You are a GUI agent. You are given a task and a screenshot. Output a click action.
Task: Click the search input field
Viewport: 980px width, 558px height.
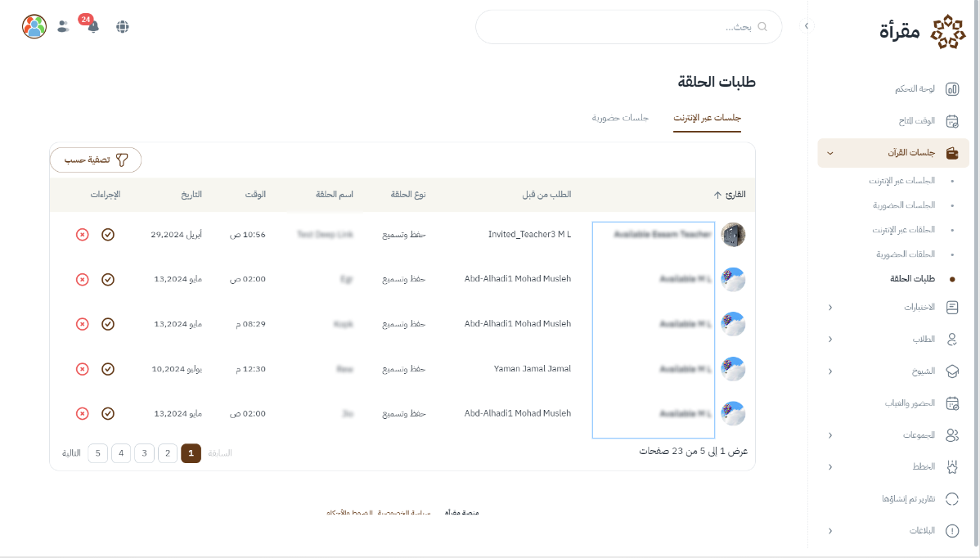click(622, 27)
